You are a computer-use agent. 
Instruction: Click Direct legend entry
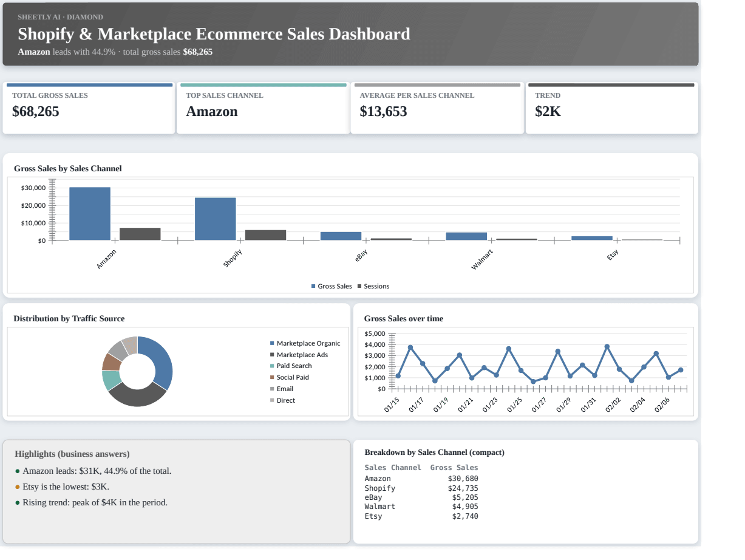282,400
